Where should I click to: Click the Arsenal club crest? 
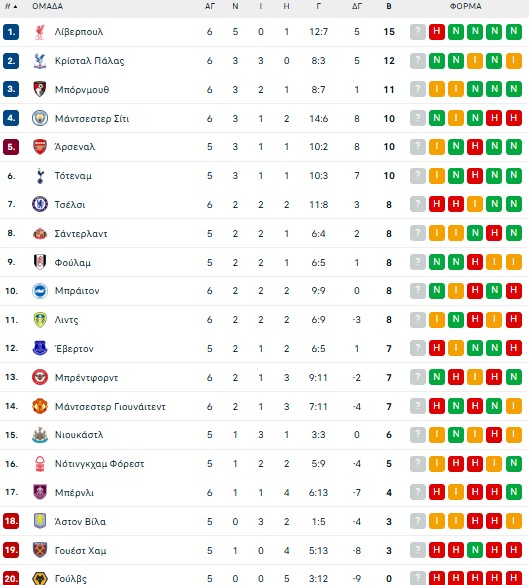40,147
